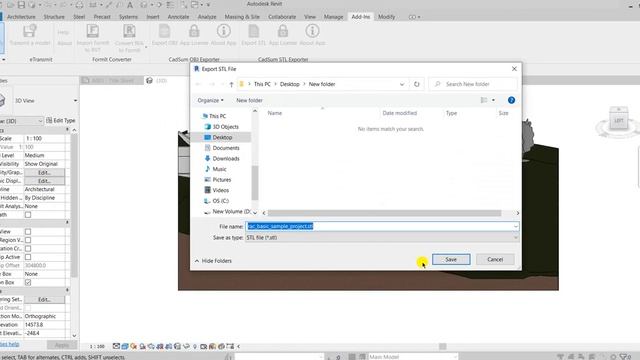The height and width of the screenshot is (360, 640).
Task: Click the ViewCube in the 3D view
Action: click(x=618, y=120)
